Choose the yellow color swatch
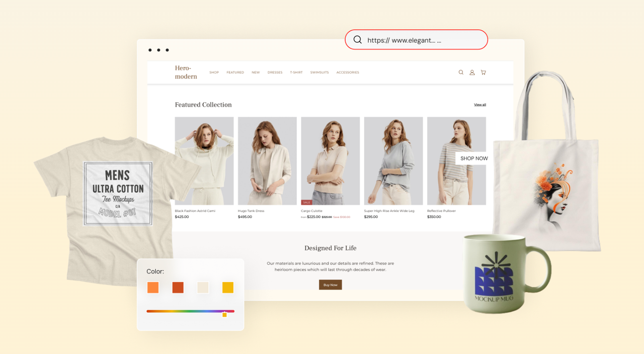Viewport: 644px width, 354px height. tap(228, 288)
